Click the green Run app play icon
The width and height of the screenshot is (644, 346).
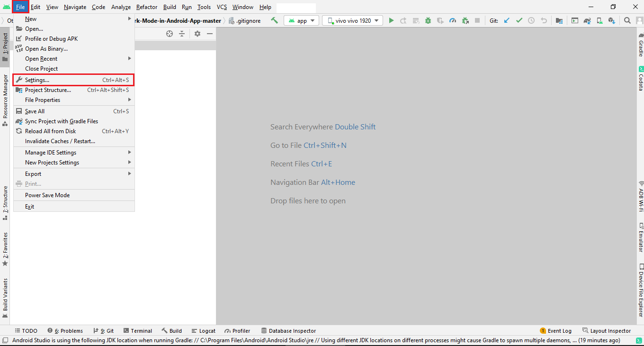[391, 21]
